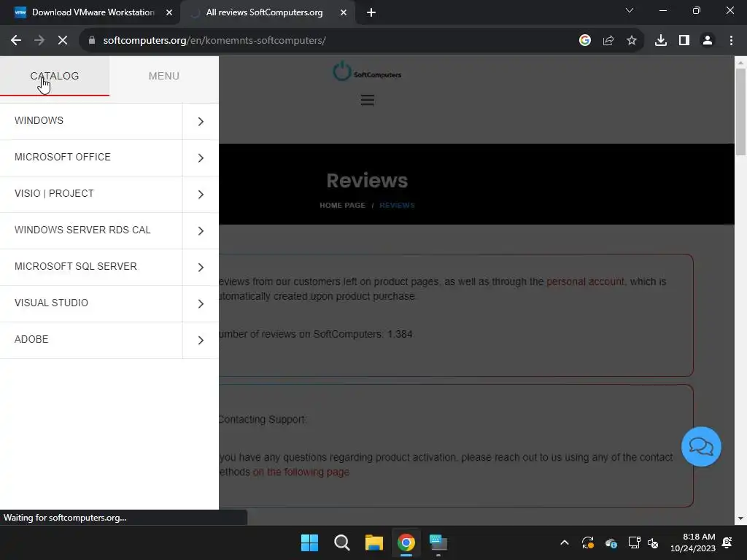Close the Download VMware Workstation tab
The image size is (747, 560).
pos(169,12)
